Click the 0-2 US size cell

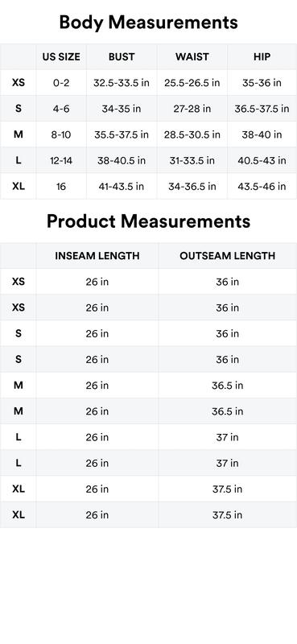click(x=61, y=83)
